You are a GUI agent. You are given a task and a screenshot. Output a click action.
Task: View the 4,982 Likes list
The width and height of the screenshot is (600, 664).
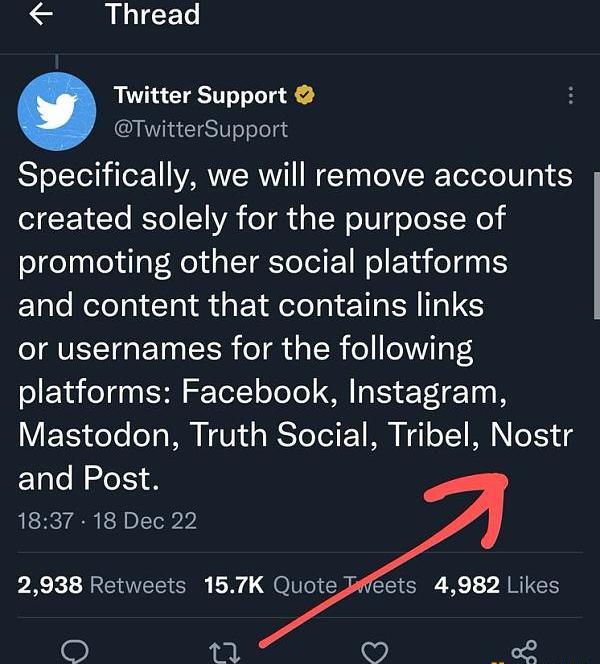496,585
